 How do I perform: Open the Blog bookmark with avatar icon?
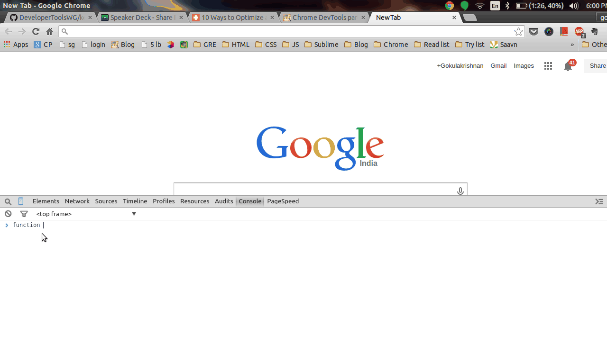click(123, 45)
